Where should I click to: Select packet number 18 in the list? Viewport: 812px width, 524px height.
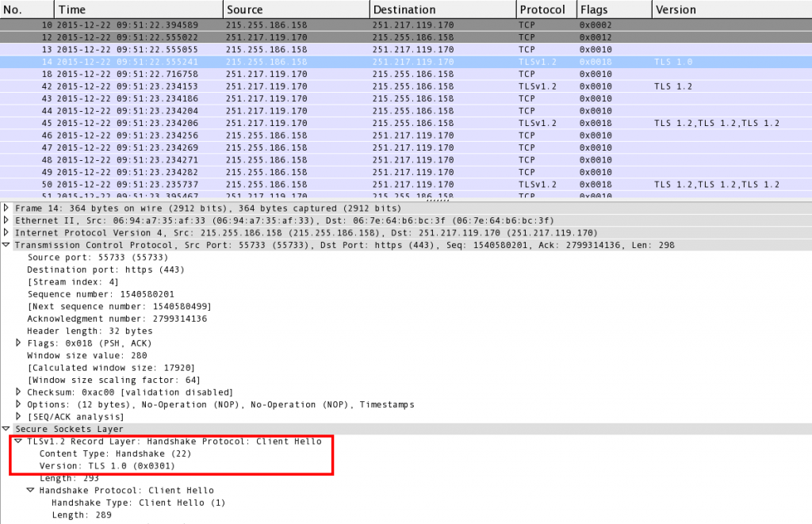pos(238,74)
